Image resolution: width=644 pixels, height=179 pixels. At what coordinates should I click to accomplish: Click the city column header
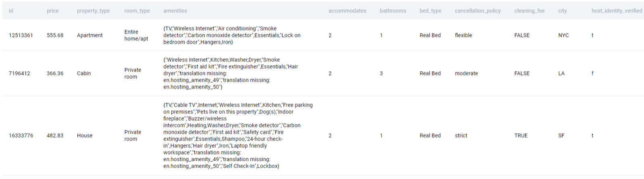pos(562,11)
